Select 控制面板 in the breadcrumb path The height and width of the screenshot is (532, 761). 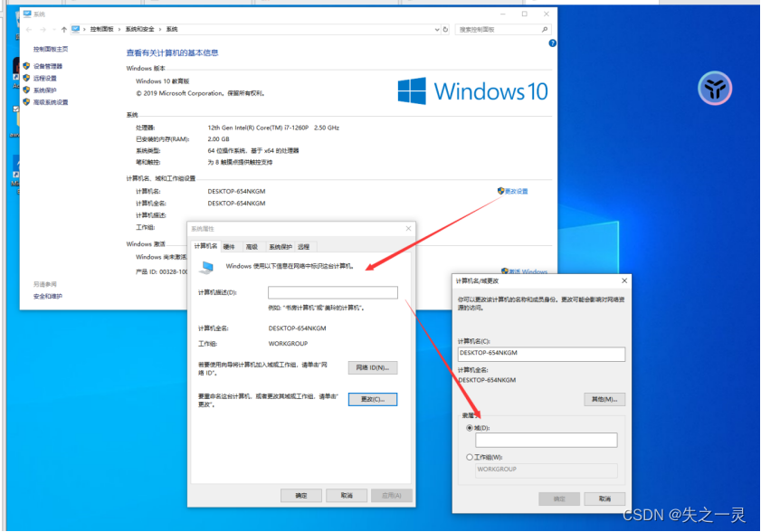tap(102, 29)
